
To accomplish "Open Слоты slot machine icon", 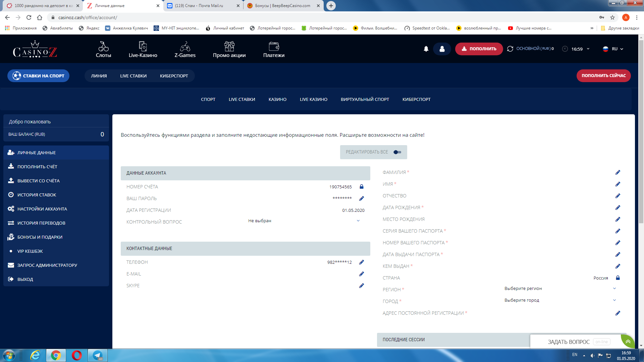I will pyautogui.click(x=103, y=46).
